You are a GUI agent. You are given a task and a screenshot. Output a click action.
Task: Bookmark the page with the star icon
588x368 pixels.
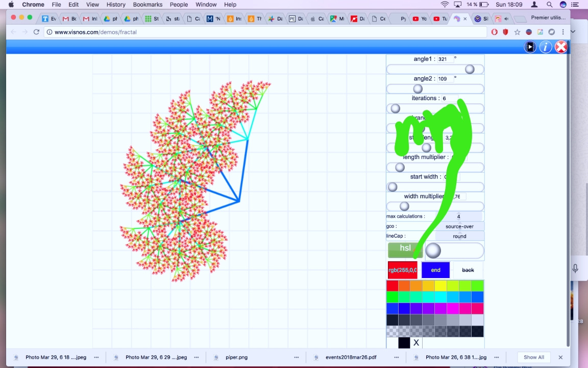[x=517, y=32]
